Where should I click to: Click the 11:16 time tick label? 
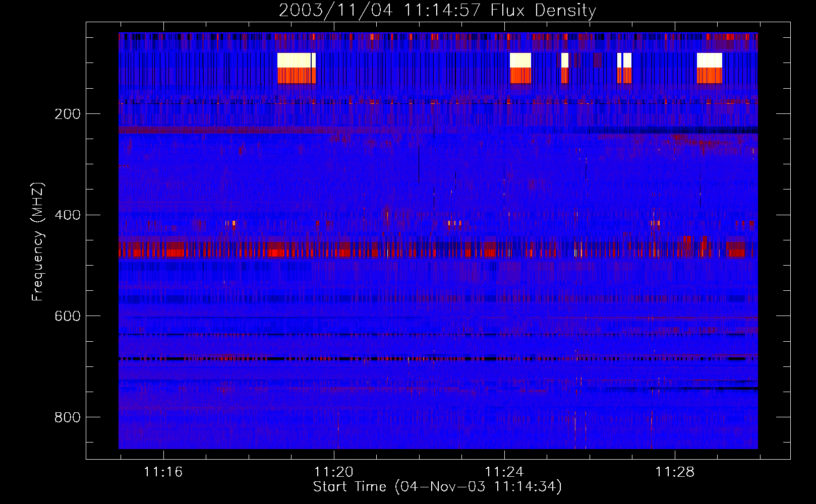click(163, 472)
